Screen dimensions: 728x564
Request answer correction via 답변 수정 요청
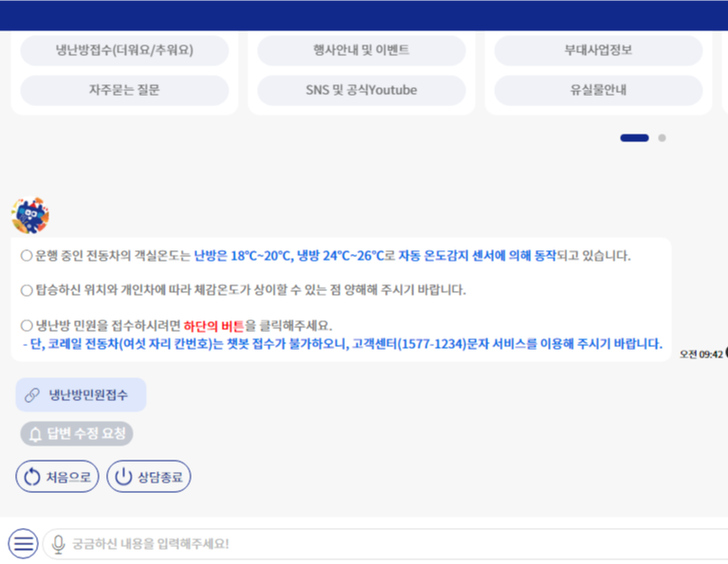[x=77, y=433]
